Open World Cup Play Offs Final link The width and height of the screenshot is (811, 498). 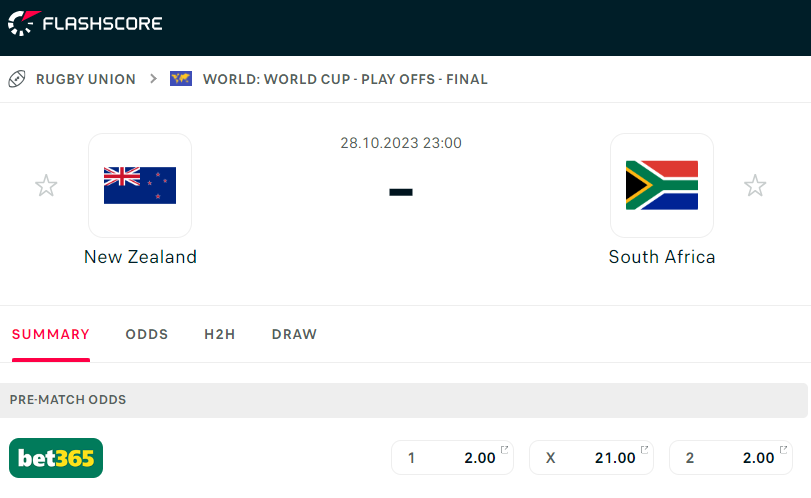(345, 79)
